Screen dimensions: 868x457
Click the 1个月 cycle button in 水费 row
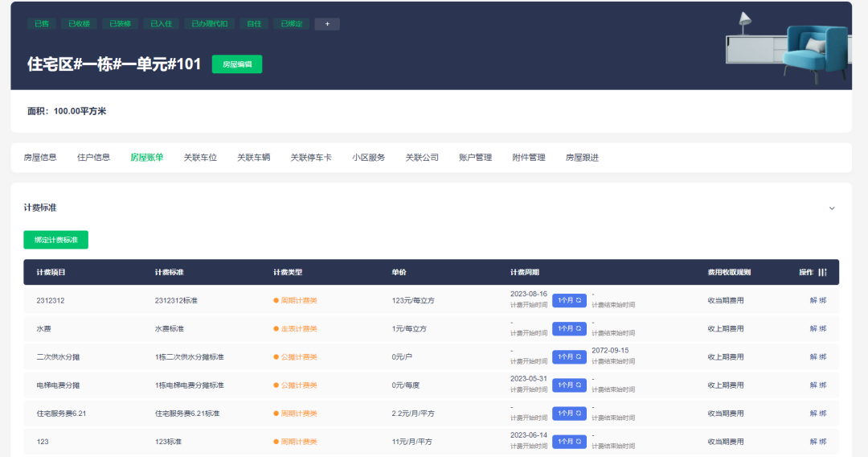click(569, 328)
